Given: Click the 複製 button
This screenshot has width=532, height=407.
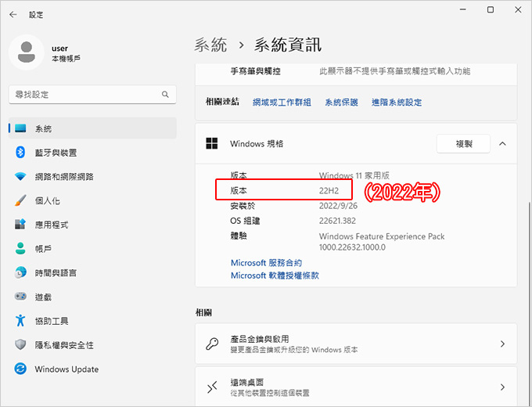Looking at the screenshot, I should click(463, 143).
